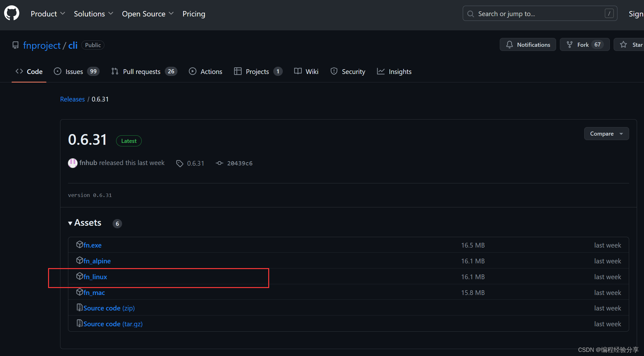Click the fnhub avatar image
Screen dimensions: 644x356
pos(73,163)
